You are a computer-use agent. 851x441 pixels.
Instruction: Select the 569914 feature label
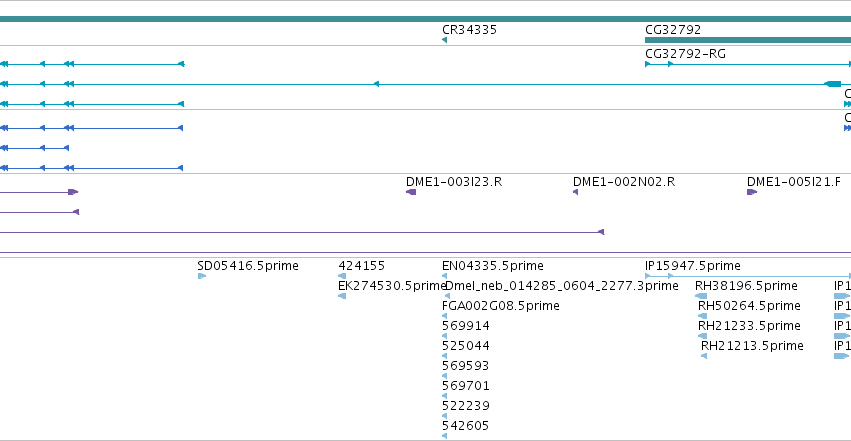466,326
